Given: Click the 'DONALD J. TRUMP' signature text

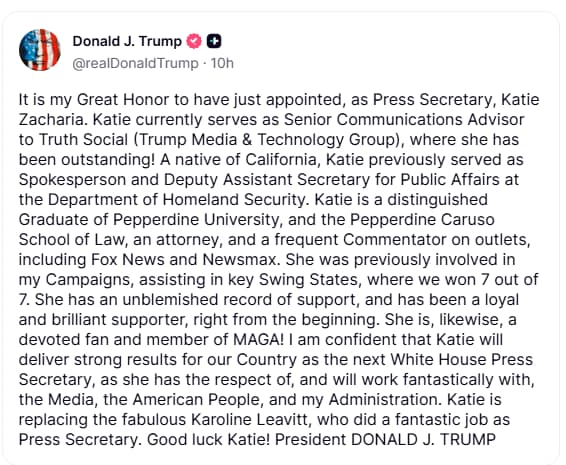Looking at the screenshot, I should [423, 440].
